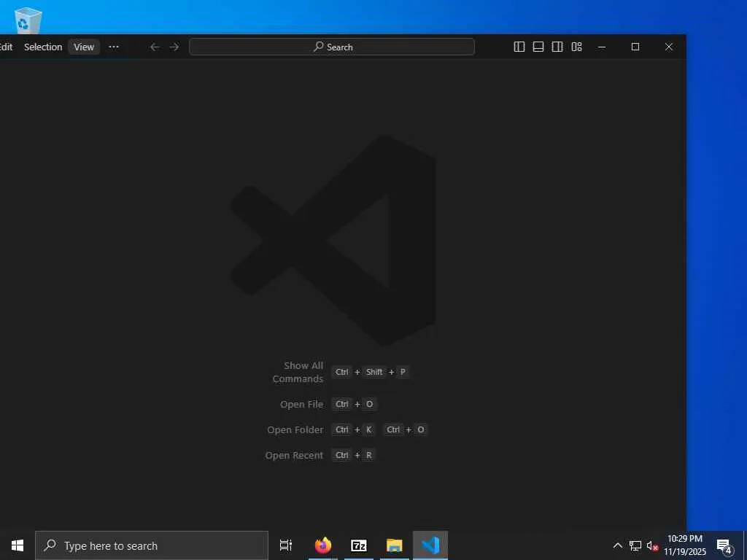Open the clock showing 10:29 PM
This screenshot has width=747, height=560.
(x=685, y=545)
